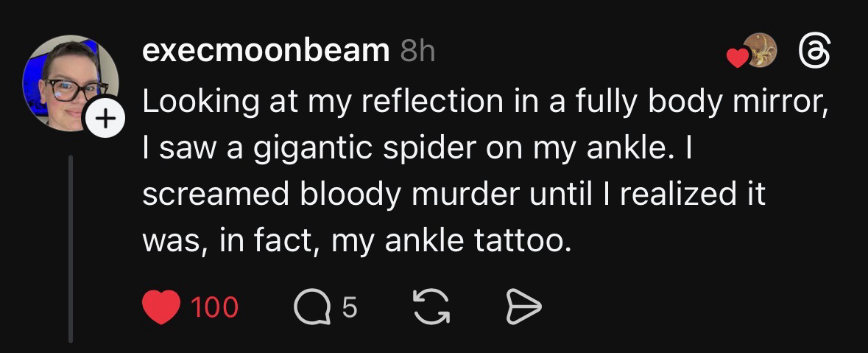Image resolution: width=868 pixels, height=353 pixels.
Task: Share the post using the paper-plane icon
Action: 522,307
